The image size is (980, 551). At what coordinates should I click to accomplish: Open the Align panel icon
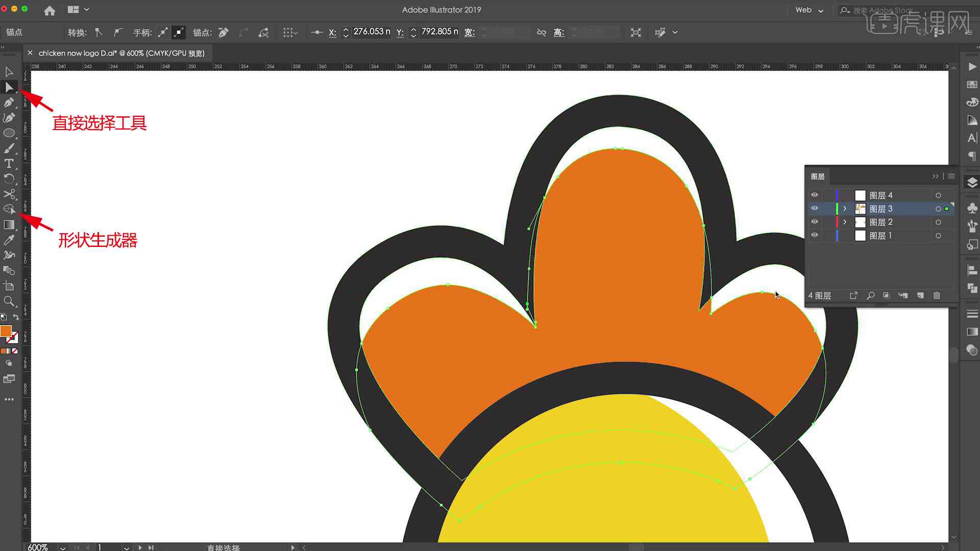(x=972, y=270)
